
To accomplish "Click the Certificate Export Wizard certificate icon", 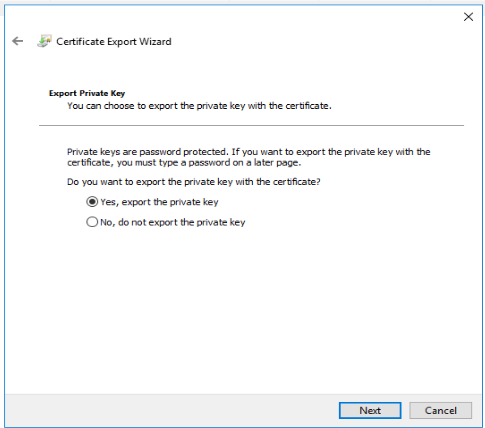I will [44, 41].
